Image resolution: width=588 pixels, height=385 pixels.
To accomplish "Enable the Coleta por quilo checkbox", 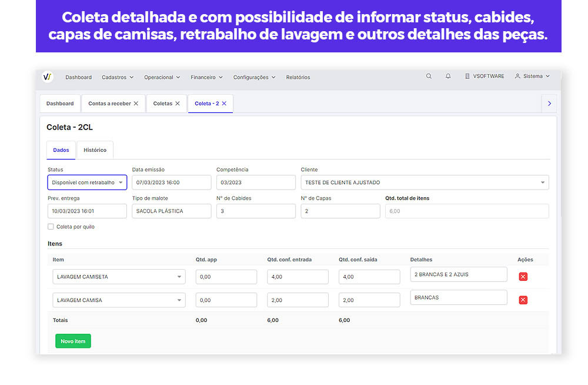I will pos(50,226).
